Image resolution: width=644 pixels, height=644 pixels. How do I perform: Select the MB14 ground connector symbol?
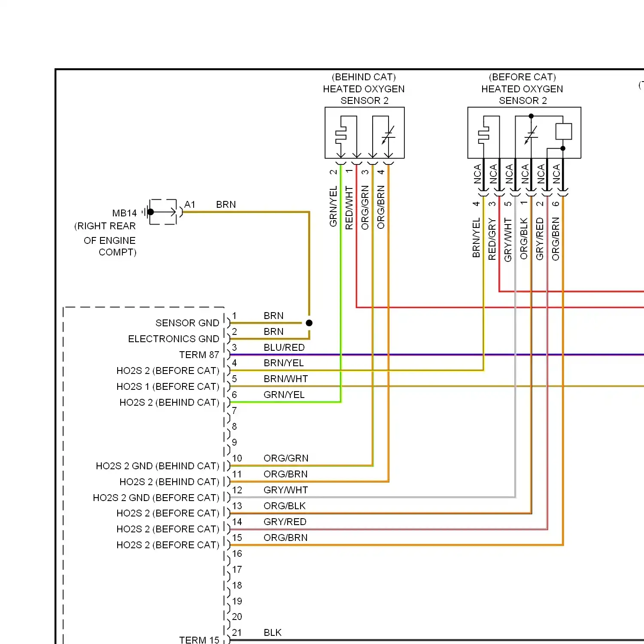coord(162,212)
